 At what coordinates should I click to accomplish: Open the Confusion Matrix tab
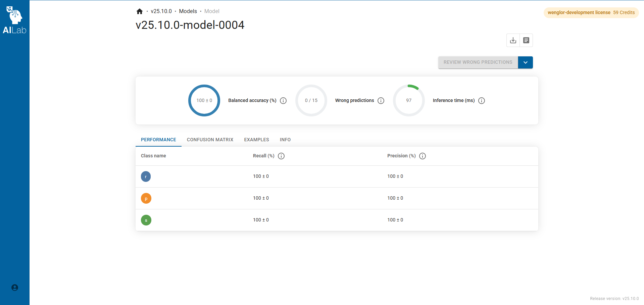[210, 140]
